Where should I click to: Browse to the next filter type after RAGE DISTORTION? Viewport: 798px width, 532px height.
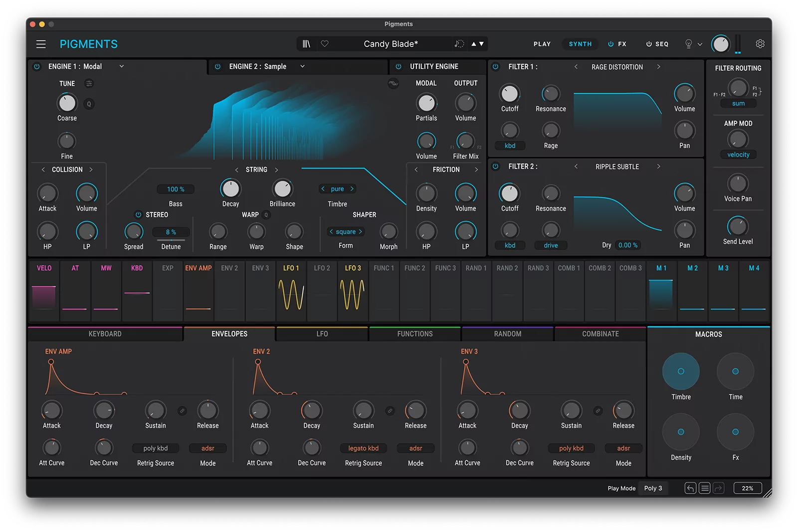659,66
